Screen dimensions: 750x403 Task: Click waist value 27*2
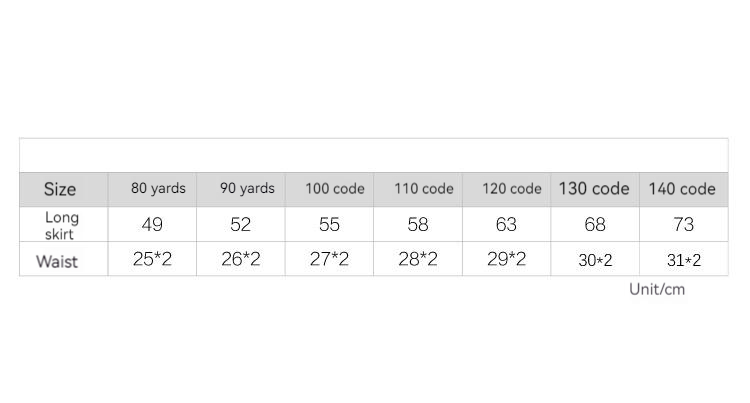pyautogui.click(x=329, y=260)
